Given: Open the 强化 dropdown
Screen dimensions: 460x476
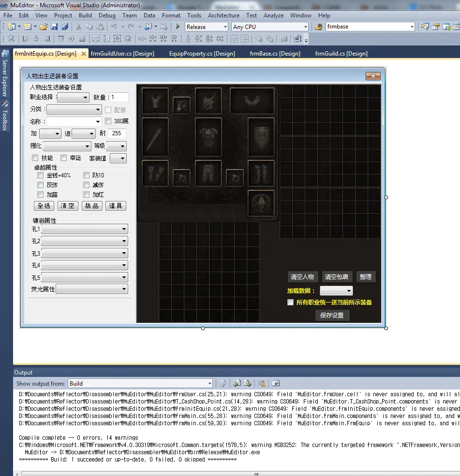Looking at the screenshot, I should pyautogui.click(x=67, y=146).
